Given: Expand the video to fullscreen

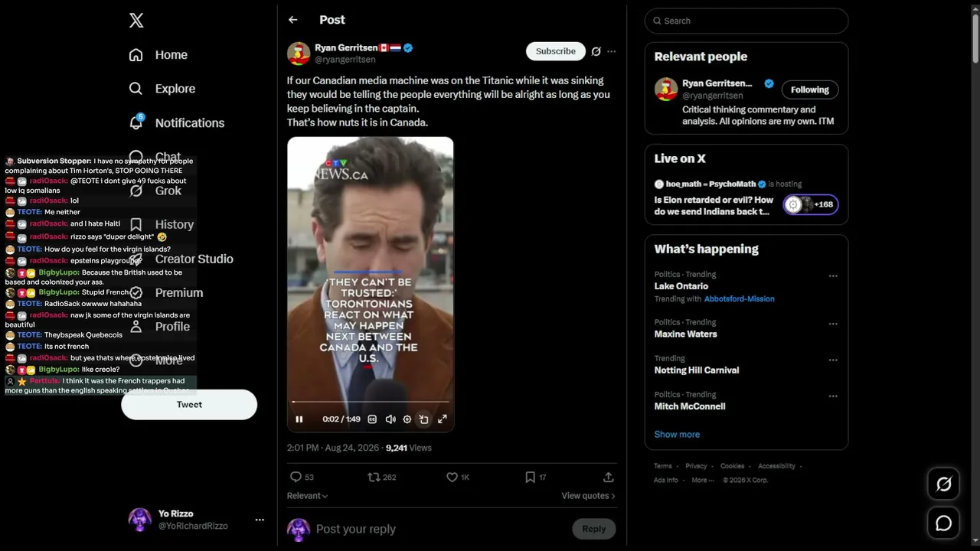Looking at the screenshot, I should 442,419.
